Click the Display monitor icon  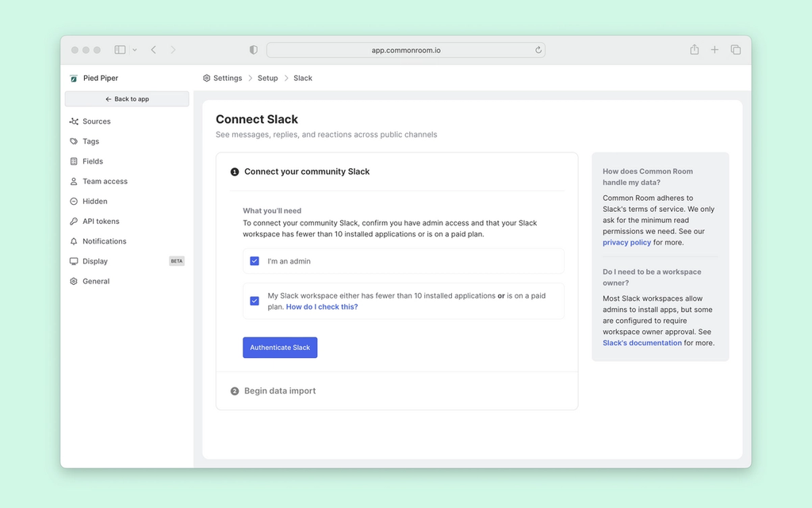pos(74,261)
